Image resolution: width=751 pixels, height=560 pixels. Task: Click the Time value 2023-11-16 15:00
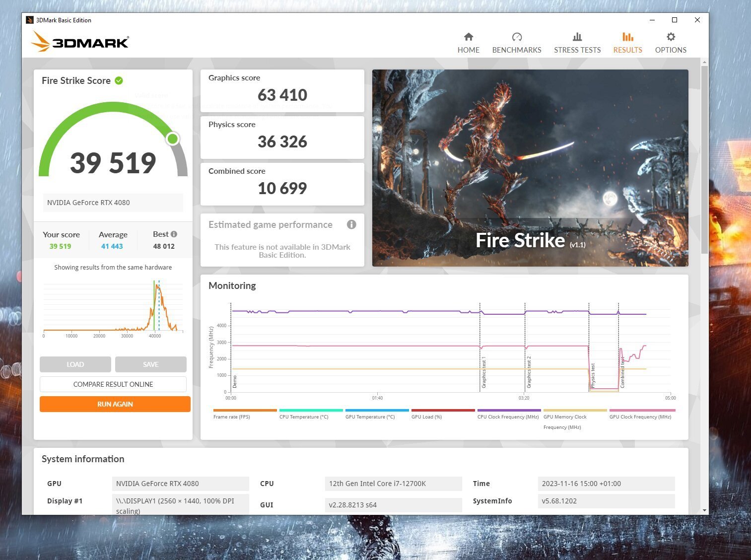point(606,484)
